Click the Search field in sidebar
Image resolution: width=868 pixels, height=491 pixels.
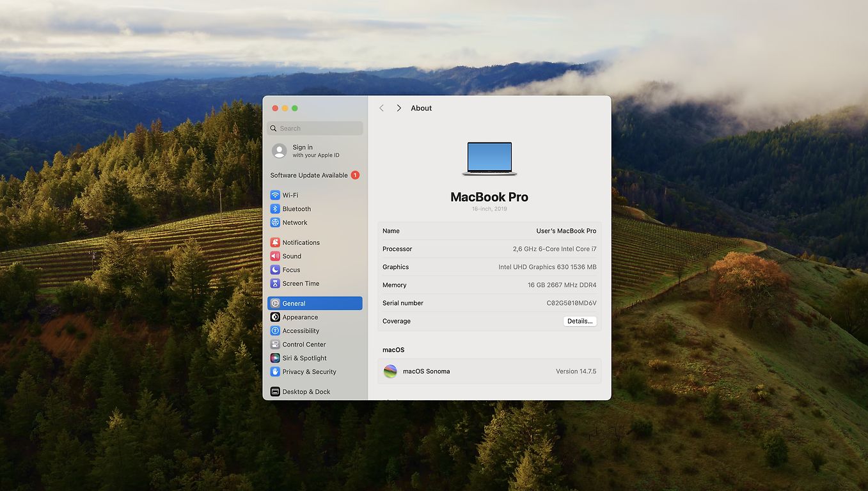(x=315, y=129)
